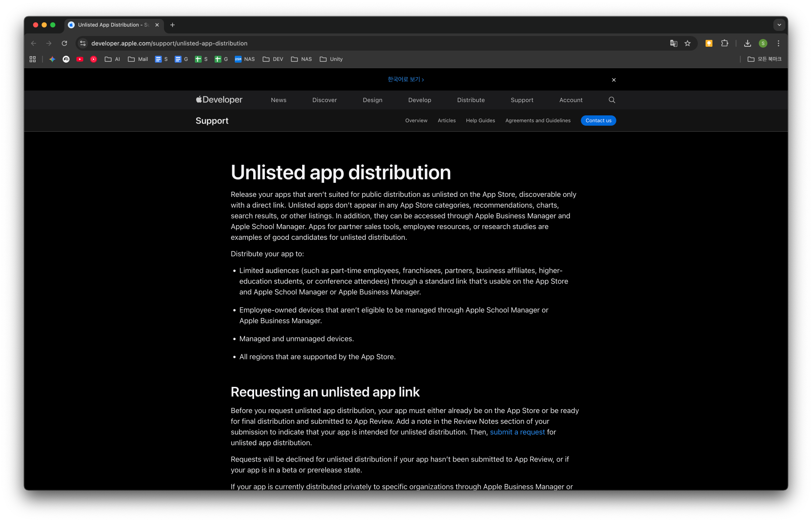Click the Google Translate icon
The image size is (812, 522).
(673, 43)
